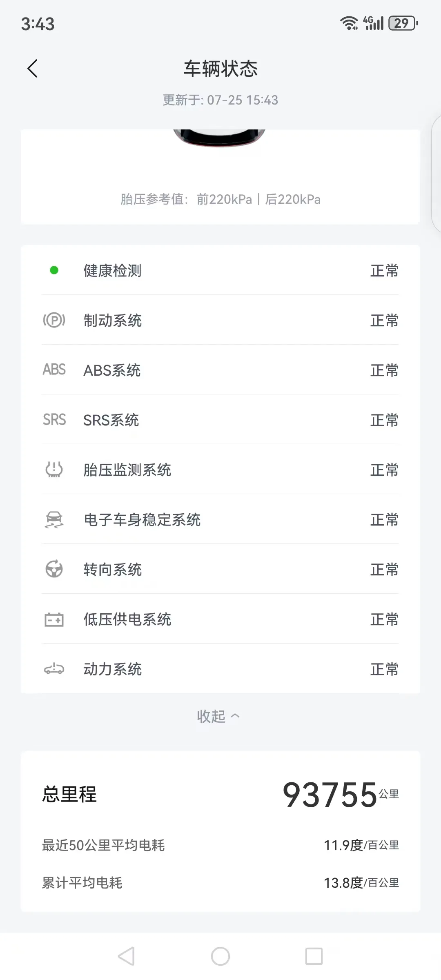Tap the car image thumbnail
The width and height of the screenshot is (441, 980).
220,138
